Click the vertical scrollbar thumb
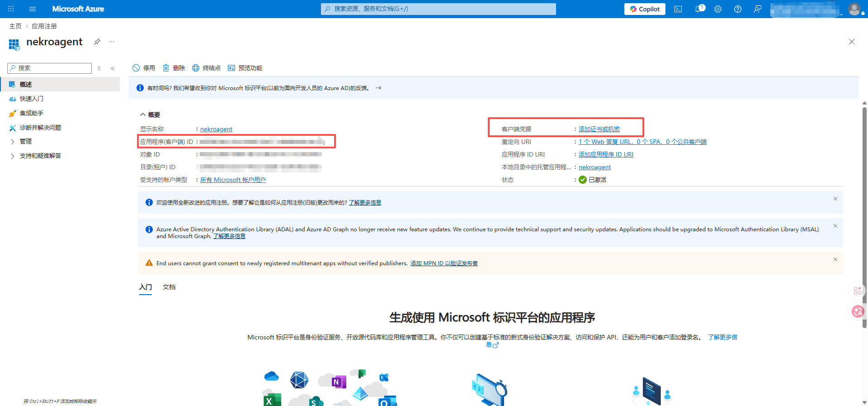 click(864, 217)
